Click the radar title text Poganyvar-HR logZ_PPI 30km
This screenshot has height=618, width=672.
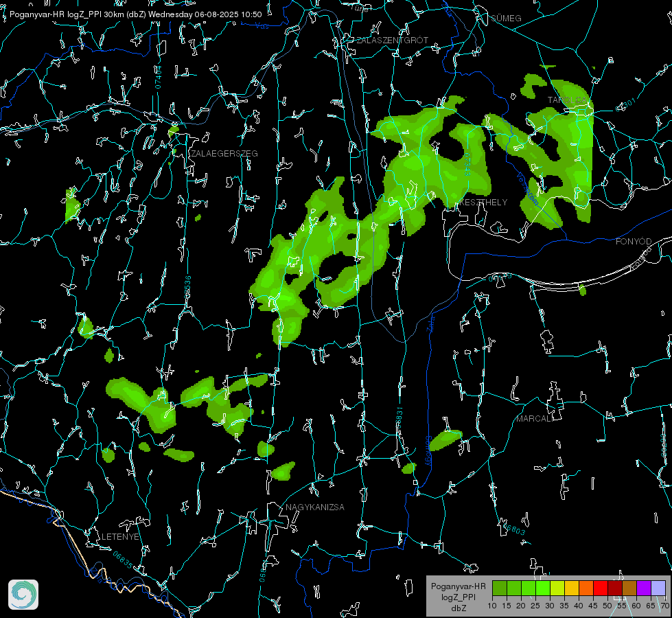(x=66, y=14)
